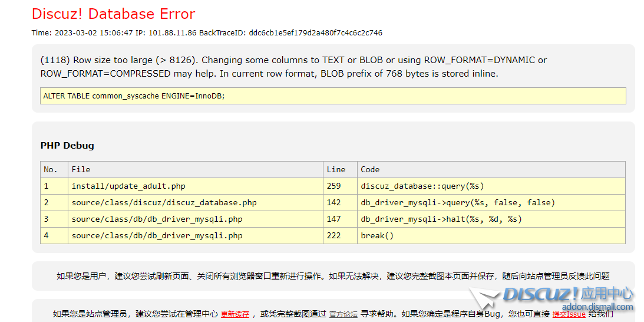Click the Line column header
This screenshot has width=644, height=322.
coord(336,169)
